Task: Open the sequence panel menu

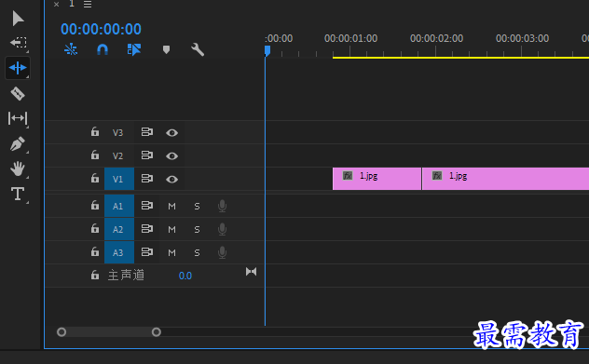Action: pyautogui.click(x=88, y=4)
